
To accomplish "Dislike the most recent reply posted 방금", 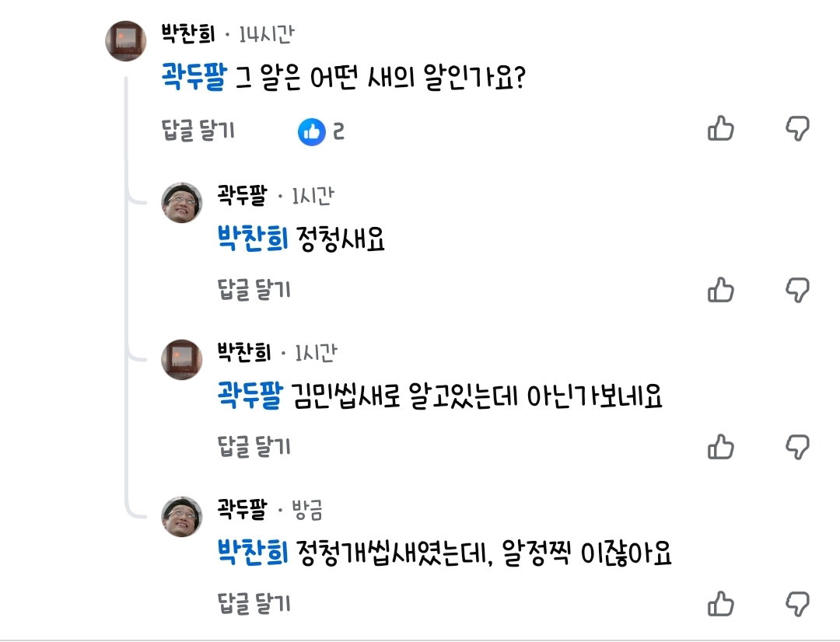I will click(x=797, y=604).
